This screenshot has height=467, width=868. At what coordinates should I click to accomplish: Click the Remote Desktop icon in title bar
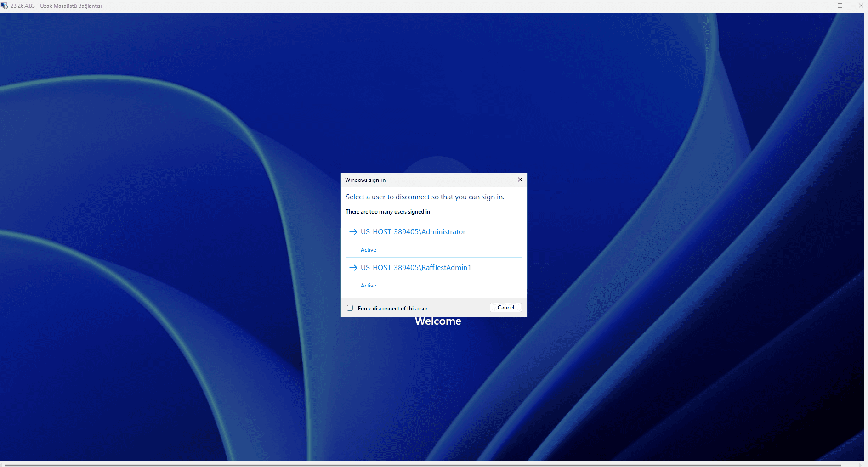4,6
